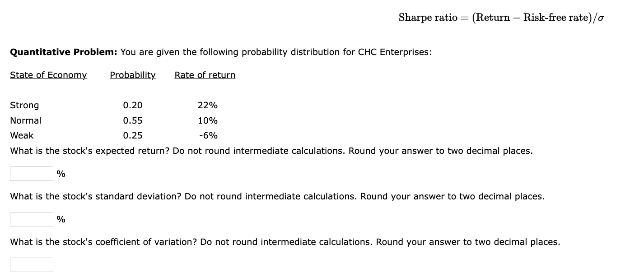
Task: Click the 22% rate of return value
Action: coord(207,105)
